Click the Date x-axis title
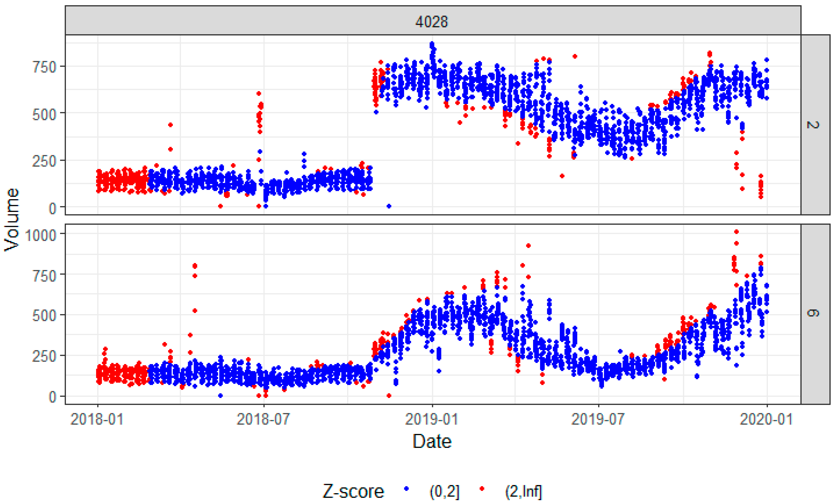This screenshot has height=504, width=838. point(432,441)
